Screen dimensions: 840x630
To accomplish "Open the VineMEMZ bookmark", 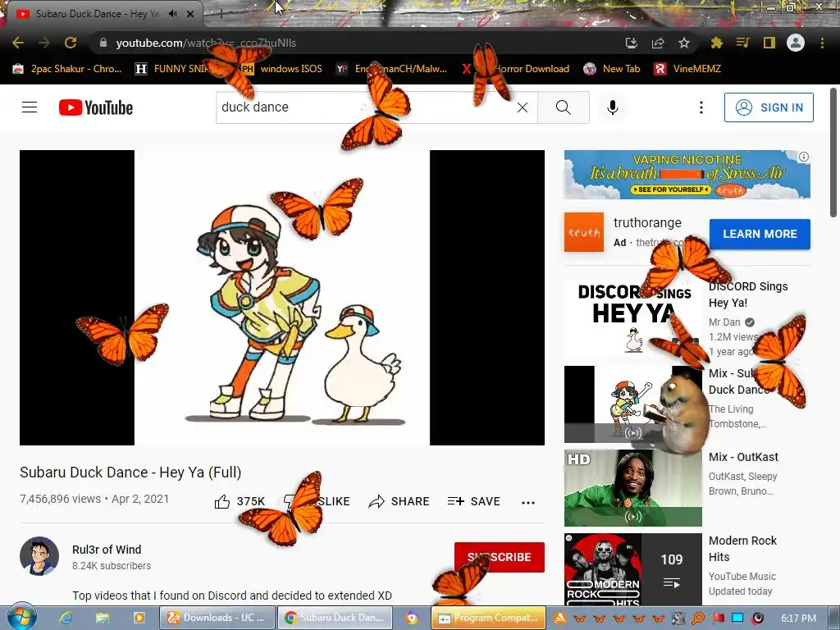I will tap(688, 69).
